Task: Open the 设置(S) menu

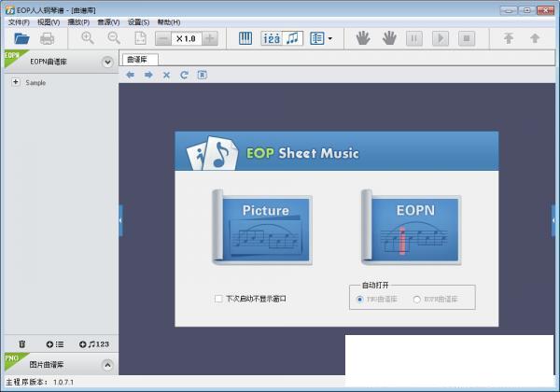Action: (138, 21)
